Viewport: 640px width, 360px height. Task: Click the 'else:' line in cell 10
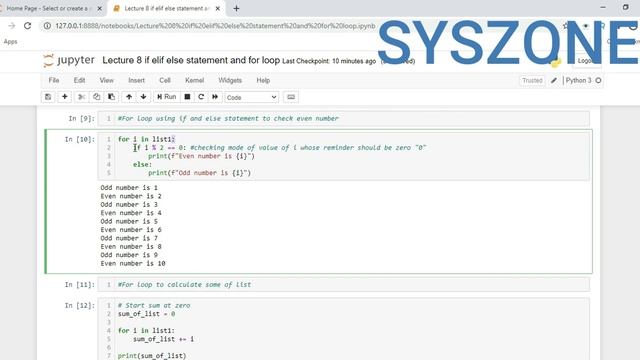(142, 164)
